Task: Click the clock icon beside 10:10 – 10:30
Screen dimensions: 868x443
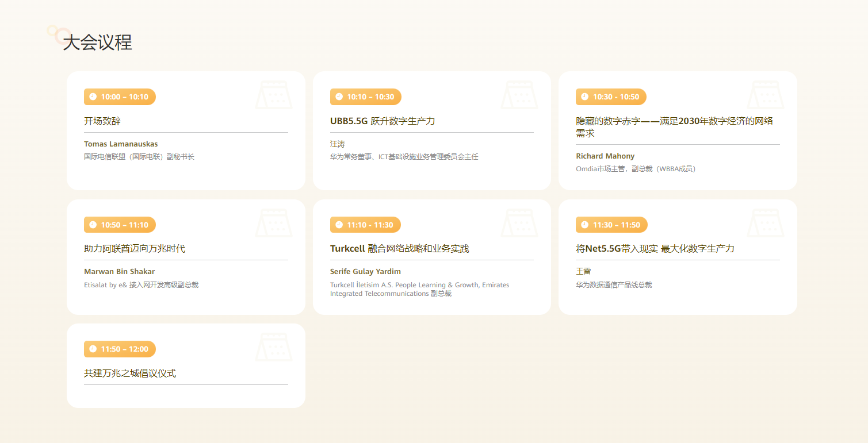Action: pyautogui.click(x=339, y=97)
